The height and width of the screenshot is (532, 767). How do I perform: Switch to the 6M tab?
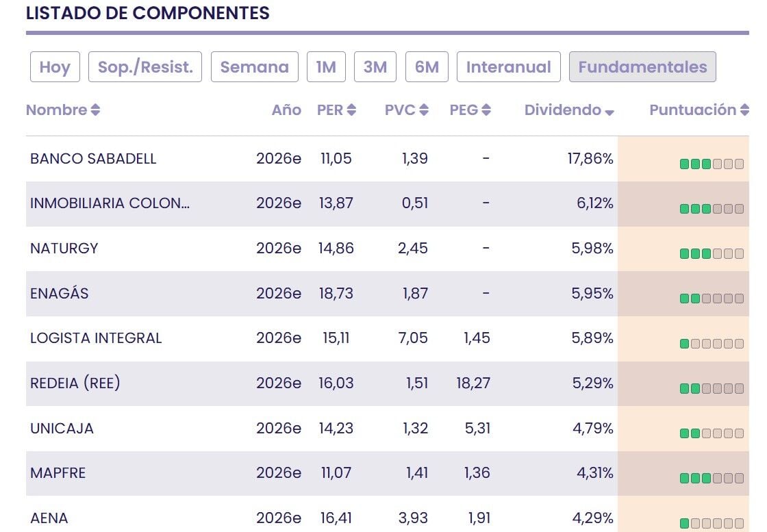pos(427,67)
